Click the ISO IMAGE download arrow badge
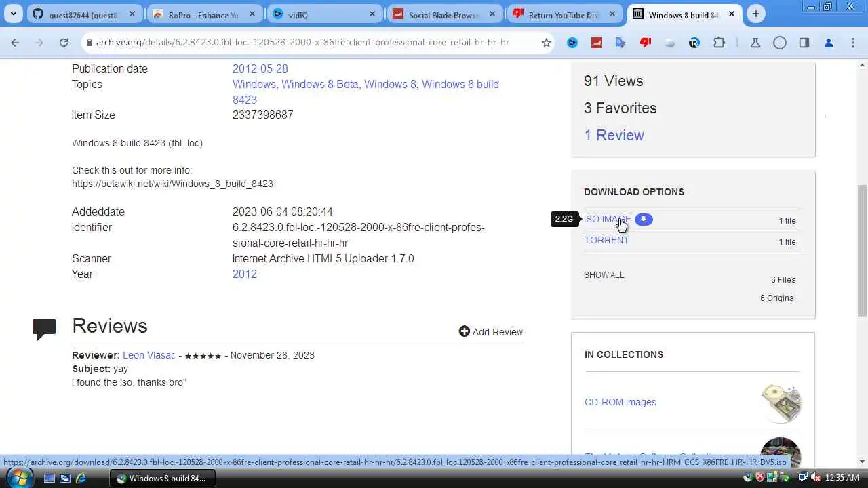 (x=644, y=219)
